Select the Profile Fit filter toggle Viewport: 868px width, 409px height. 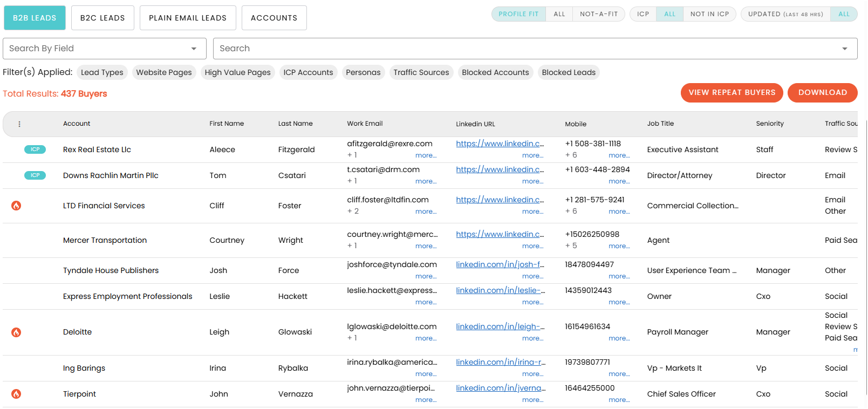coord(518,14)
